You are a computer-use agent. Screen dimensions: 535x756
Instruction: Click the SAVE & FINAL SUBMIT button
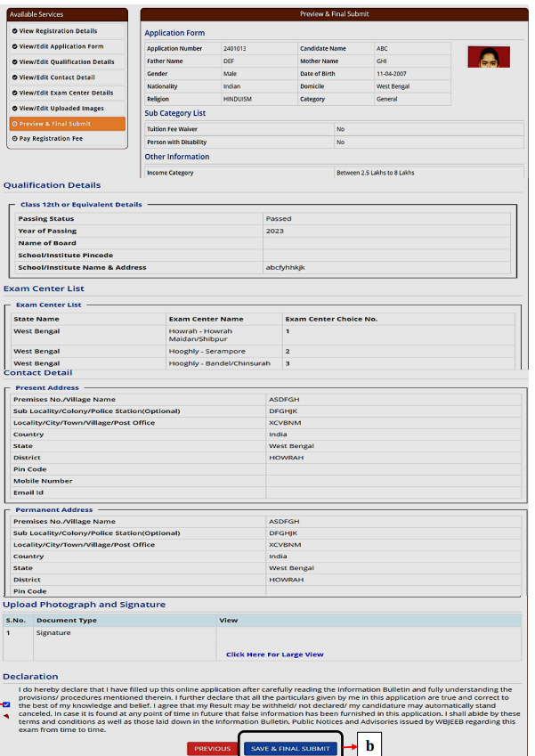click(x=290, y=748)
